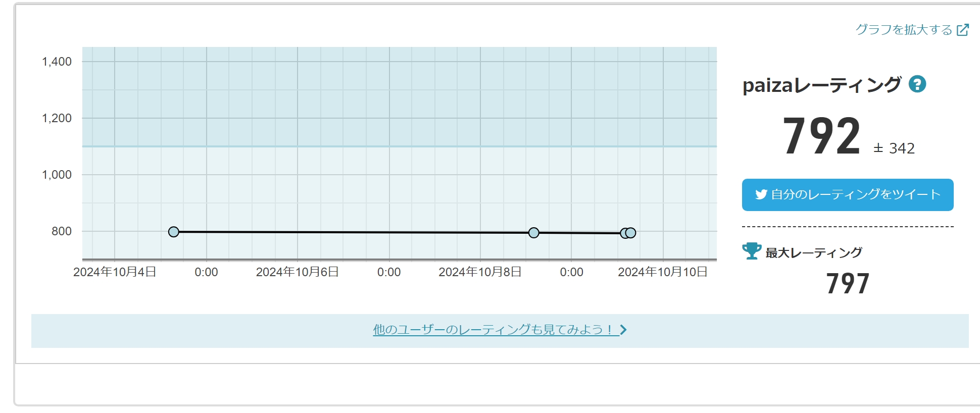Click the paizaレーティング heading text

tap(821, 85)
